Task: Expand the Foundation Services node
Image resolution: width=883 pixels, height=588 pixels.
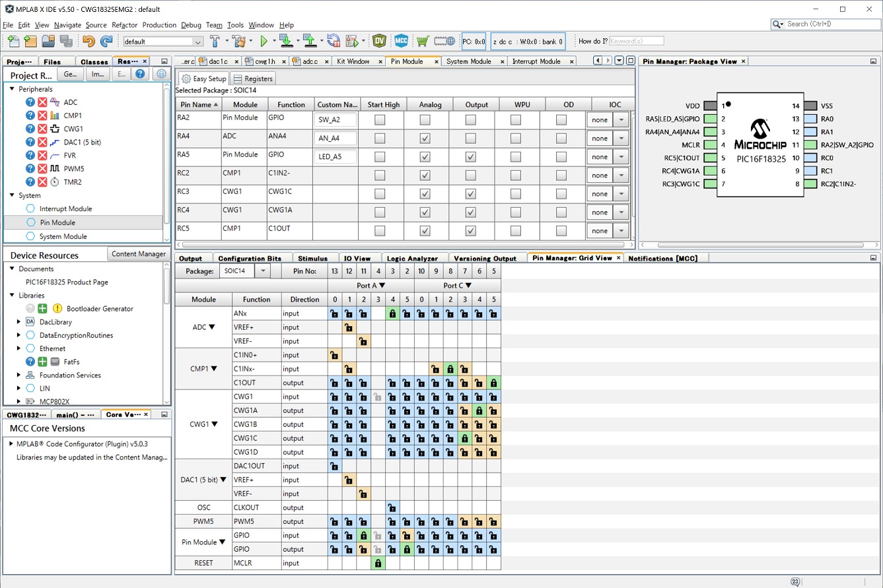Action: (x=18, y=375)
